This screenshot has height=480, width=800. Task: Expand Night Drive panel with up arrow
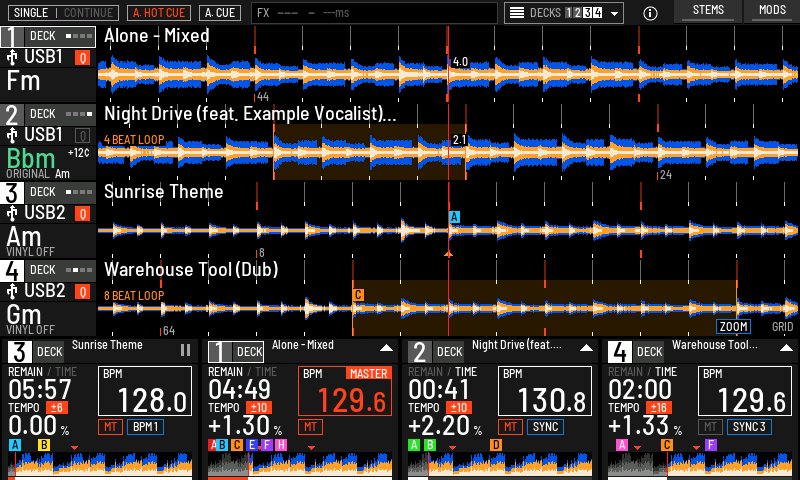586,348
